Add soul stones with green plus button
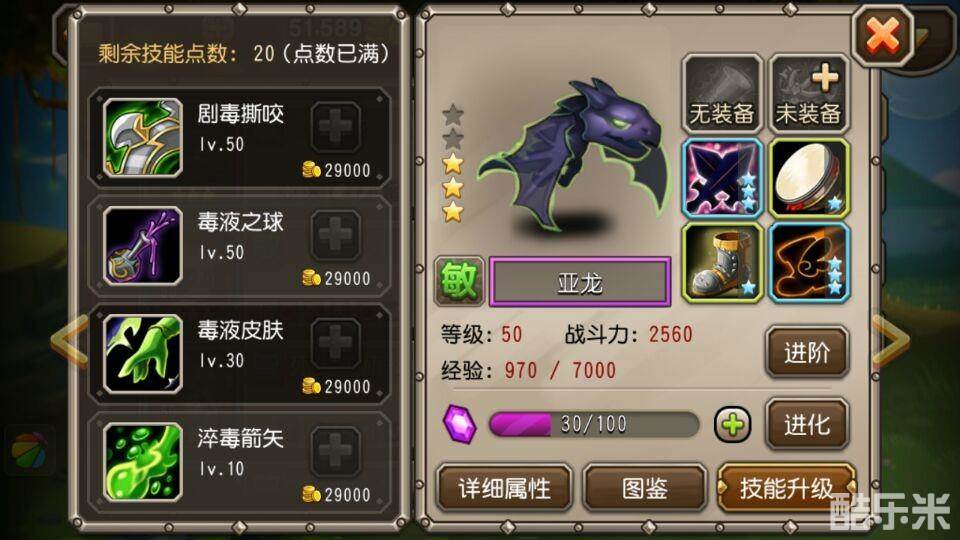 [733, 424]
